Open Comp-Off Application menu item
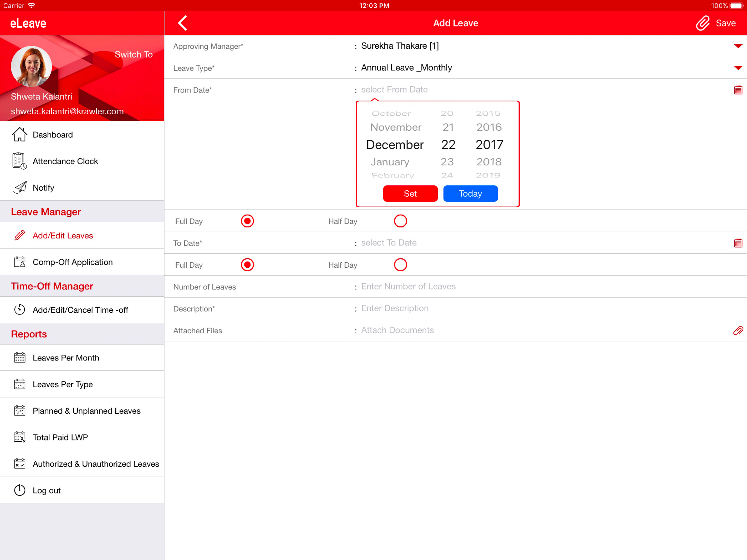Image resolution: width=747 pixels, height=560 pixels. click(82, 262)
